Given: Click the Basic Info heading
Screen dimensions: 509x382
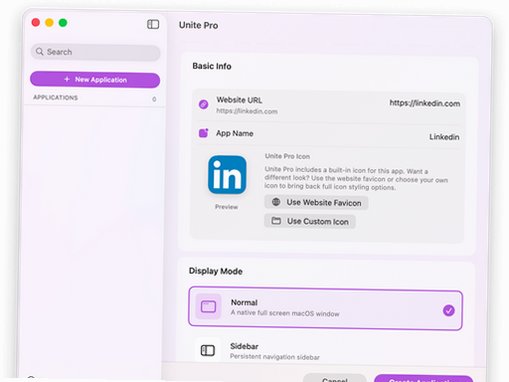Looking at the screenshot, I should pyautogui.click(x=212, y=66).
